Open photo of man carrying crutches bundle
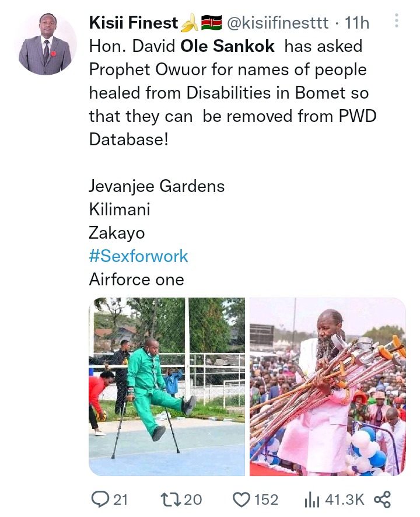Viewport: 420px width, 517px height. [x=328, y=387]
